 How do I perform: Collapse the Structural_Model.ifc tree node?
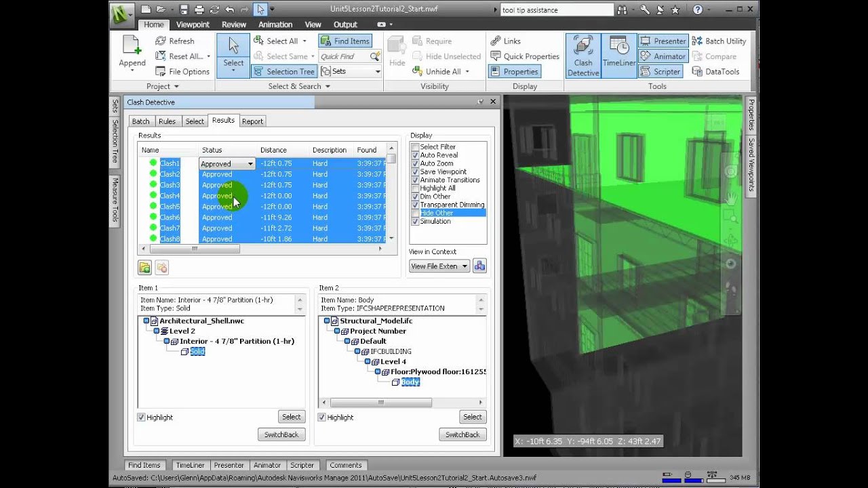327,321
